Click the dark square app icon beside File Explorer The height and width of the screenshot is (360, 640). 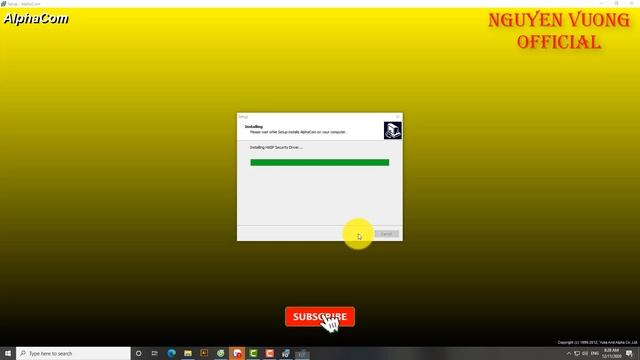(204, 353)
